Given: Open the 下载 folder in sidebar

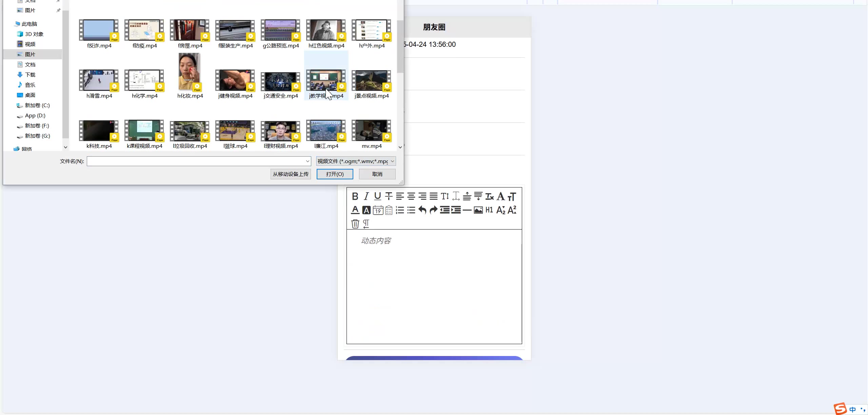Looking at the screenshot, I should [x=30, y=75].
